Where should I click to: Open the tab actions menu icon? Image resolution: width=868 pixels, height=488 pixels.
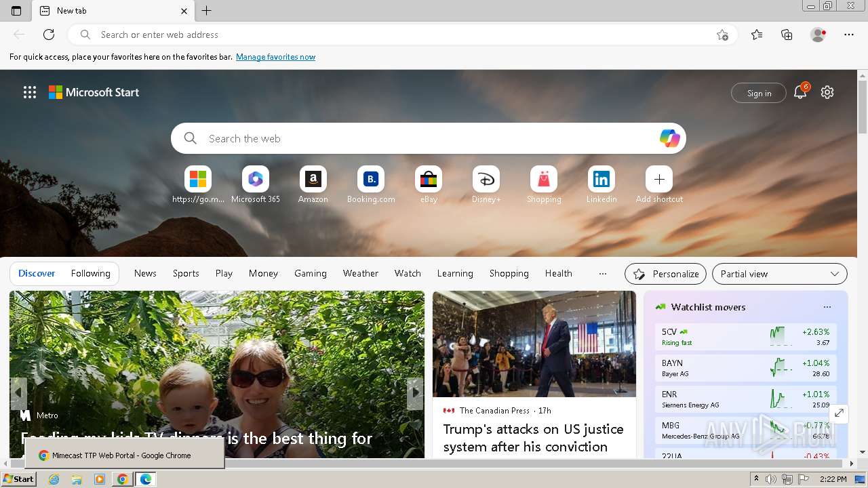16,11
